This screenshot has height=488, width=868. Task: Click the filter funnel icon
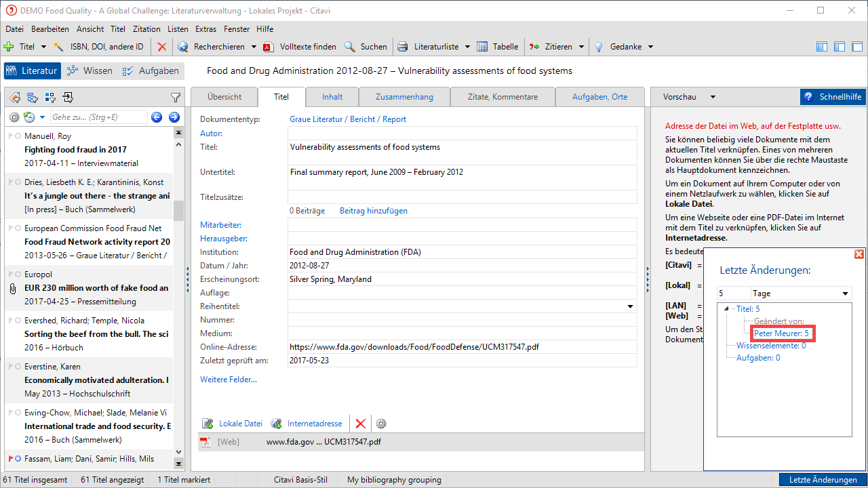[x=176, y=98]
